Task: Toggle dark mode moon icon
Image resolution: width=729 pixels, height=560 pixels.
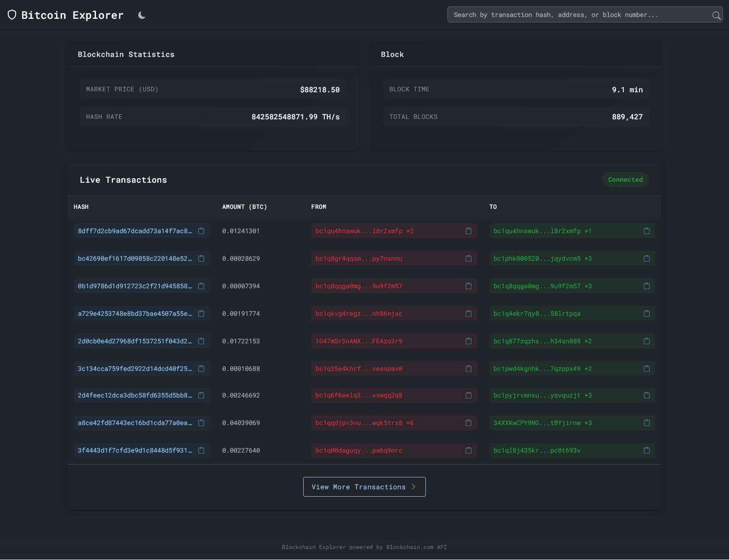Action: click(142, 15)
